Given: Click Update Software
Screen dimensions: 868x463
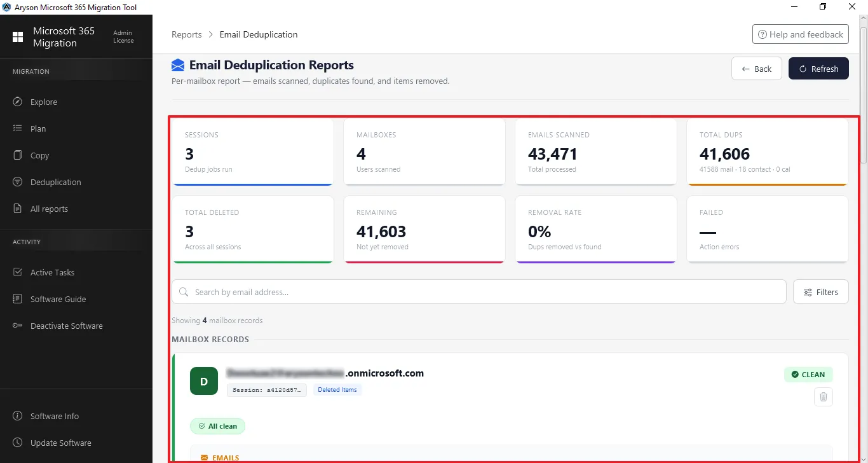Looking at the screenshot, I should click(60, 443).
